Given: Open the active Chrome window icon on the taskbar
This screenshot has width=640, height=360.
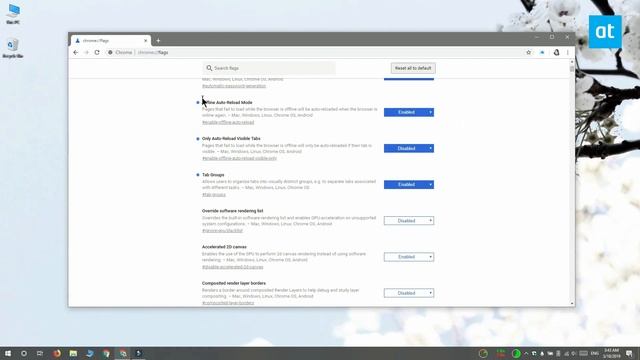Looking at the screenshot, I should click(x=123, y=353).
